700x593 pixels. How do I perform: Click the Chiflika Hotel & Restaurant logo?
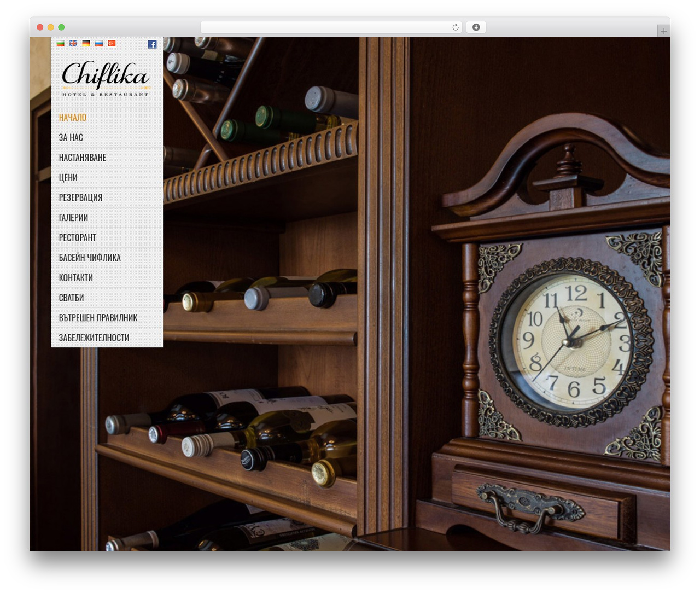pyautogui.click(x=106, y=79)
